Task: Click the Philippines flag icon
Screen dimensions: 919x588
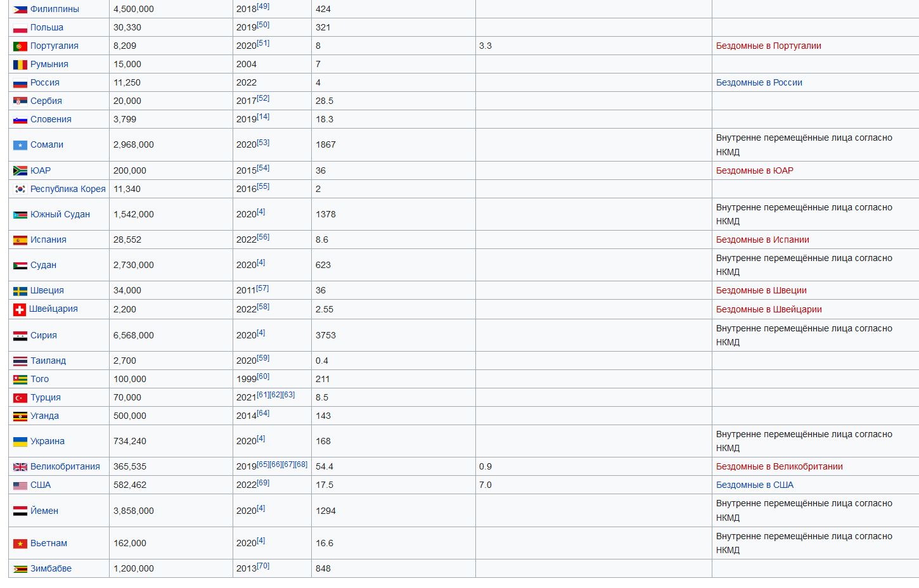Action: pos(20,10)
